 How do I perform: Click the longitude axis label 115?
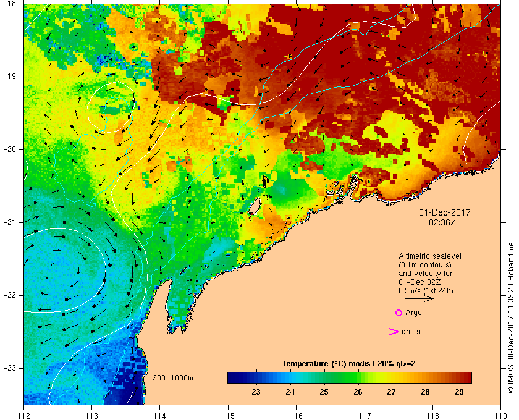click(x=228, y=416)
